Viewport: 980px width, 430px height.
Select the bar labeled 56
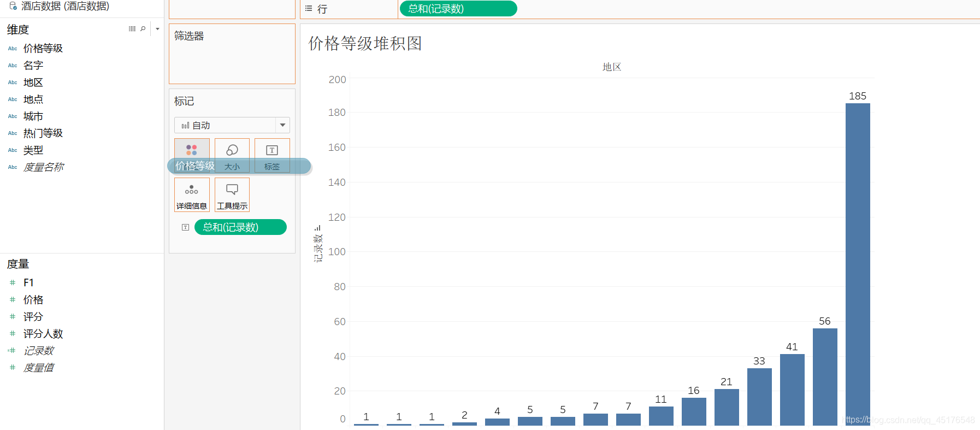click(x=825, y=377)
